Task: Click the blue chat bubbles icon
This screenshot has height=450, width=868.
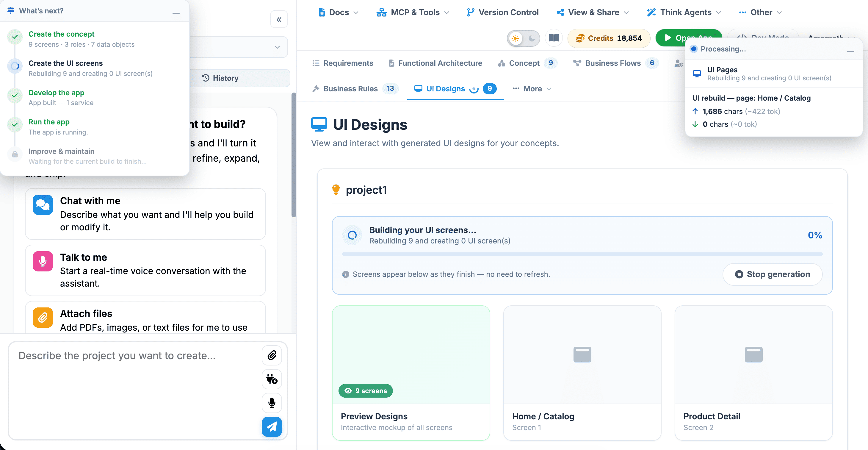Action: tap(43, 204)
